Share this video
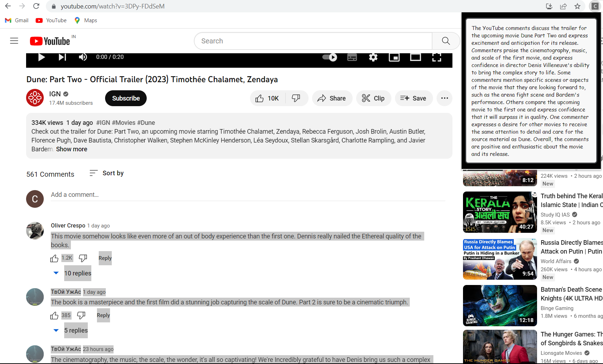 pyautogui.click(x=331, y=98)
